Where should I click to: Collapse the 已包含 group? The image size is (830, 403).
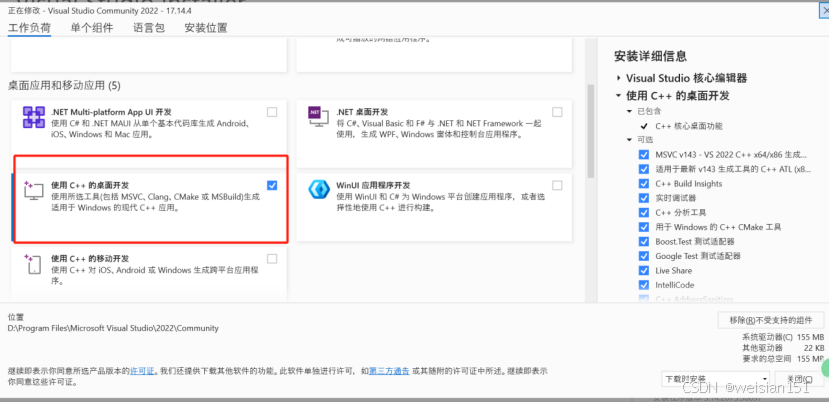[629, 111]
